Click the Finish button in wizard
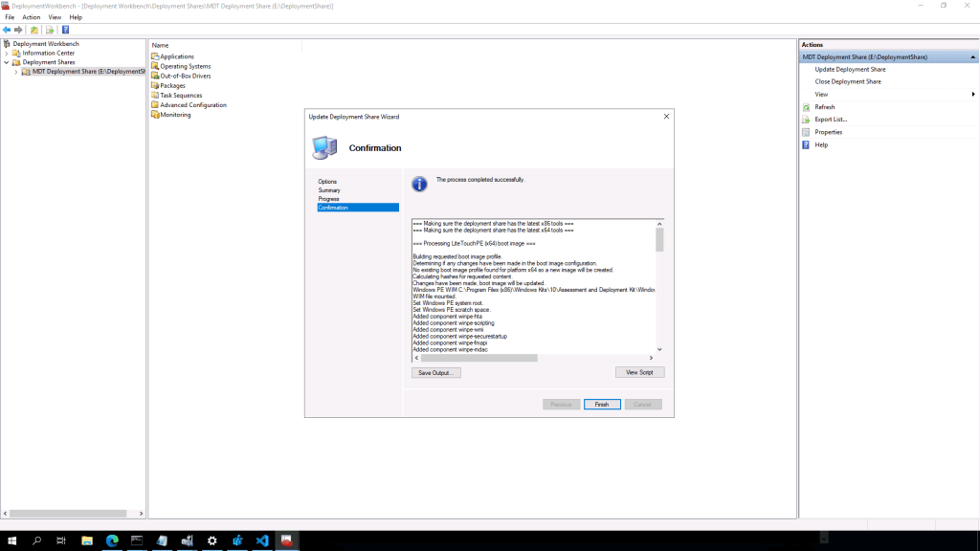Viewport: 980px width, 551px height. click(602, 405)
